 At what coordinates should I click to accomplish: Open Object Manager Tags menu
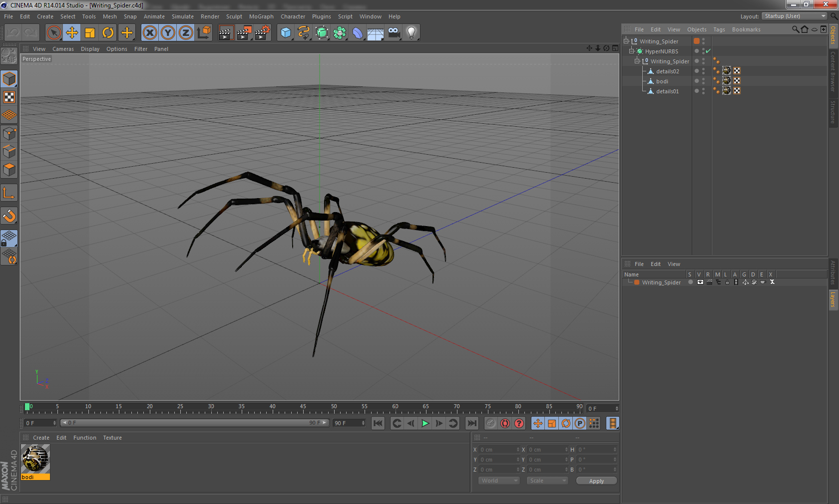coord(719,29)
